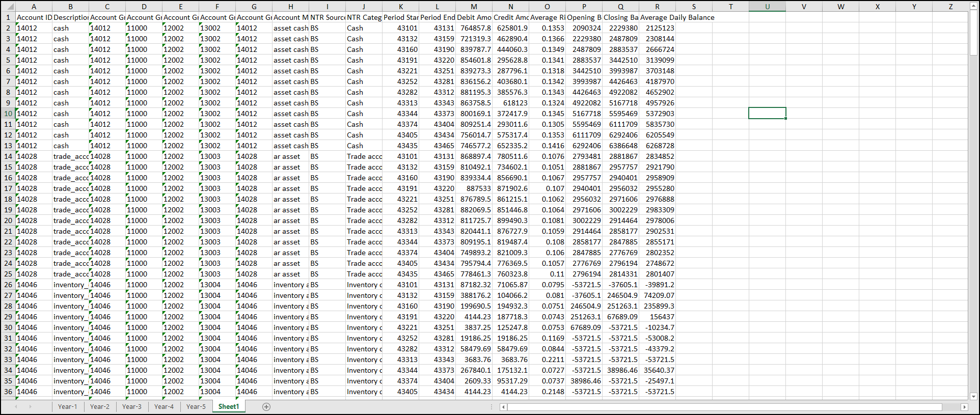This screenshot has width=980, height=415.
Task: Click vertical scrollbar down arrow
Action: tap(973, 396)
